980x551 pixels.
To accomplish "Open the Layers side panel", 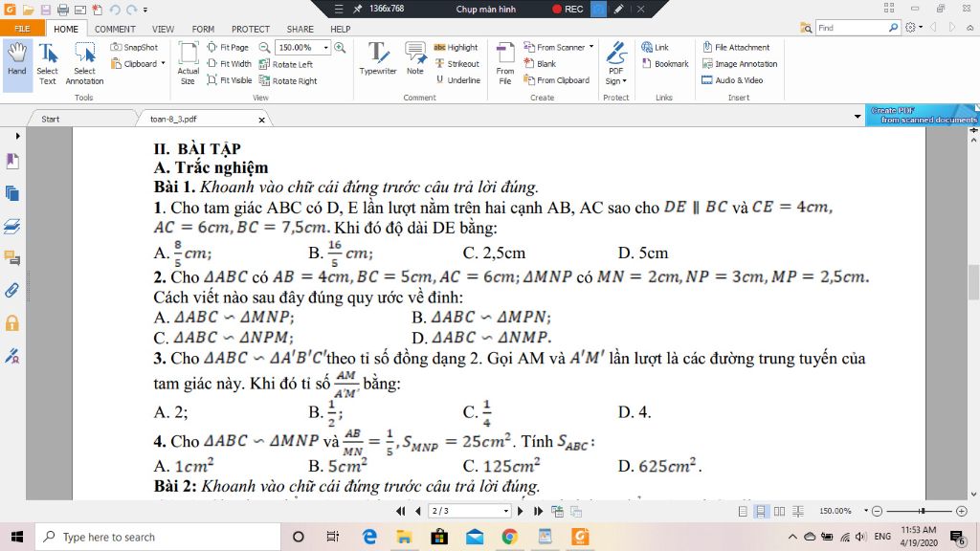I will [x=11, y=226].
